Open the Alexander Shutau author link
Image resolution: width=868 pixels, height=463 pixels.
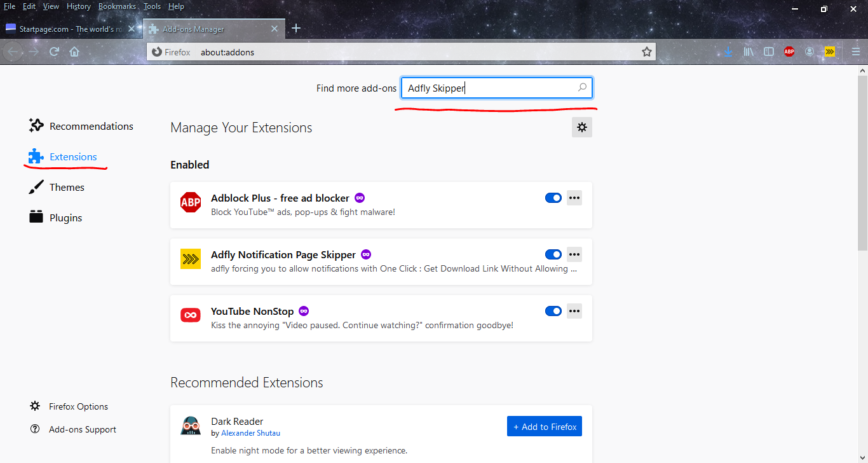[x=250, y=433]
